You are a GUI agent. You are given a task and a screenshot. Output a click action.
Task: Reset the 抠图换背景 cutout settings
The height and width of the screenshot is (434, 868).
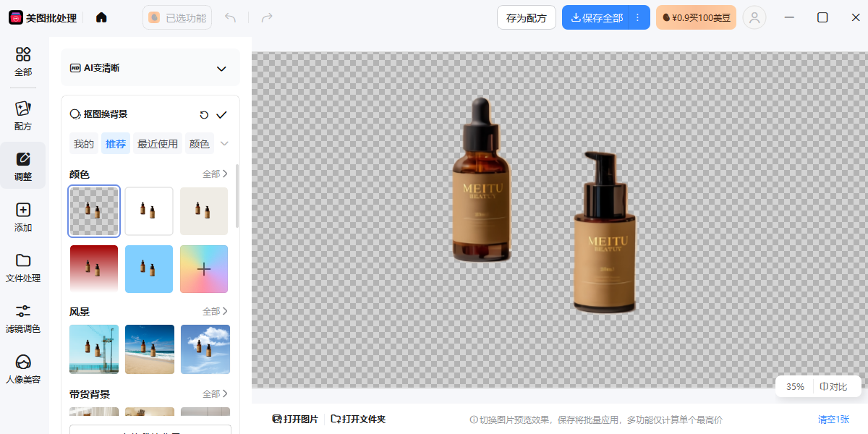pos(204,115)
